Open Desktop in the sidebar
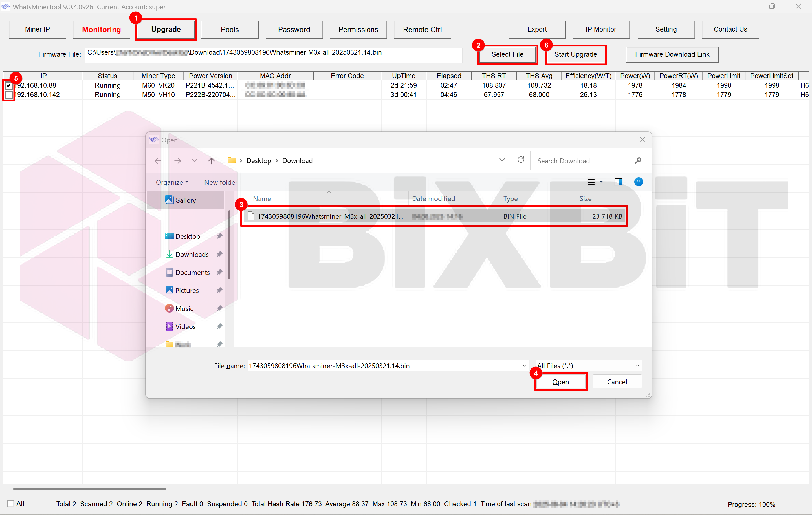Screen dimensions: 812x515 pyautogui.click(x=188, y=236)
